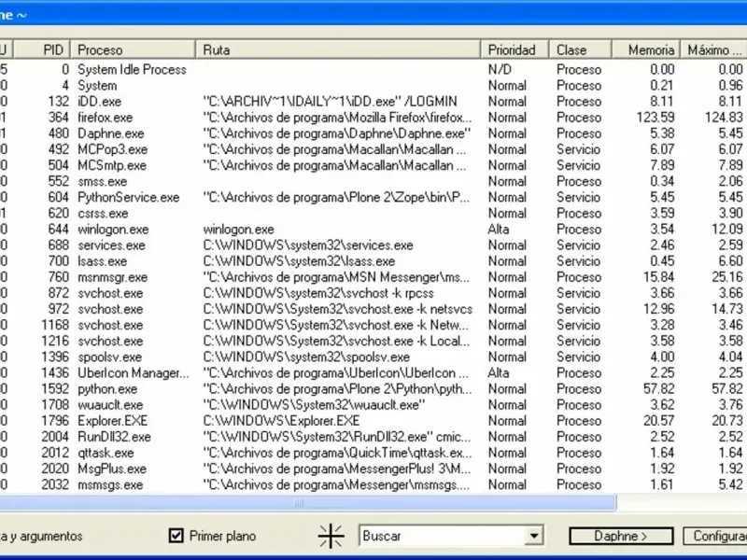Select the firefox.exe process
The image size is (747, 560).
point(105,118)
